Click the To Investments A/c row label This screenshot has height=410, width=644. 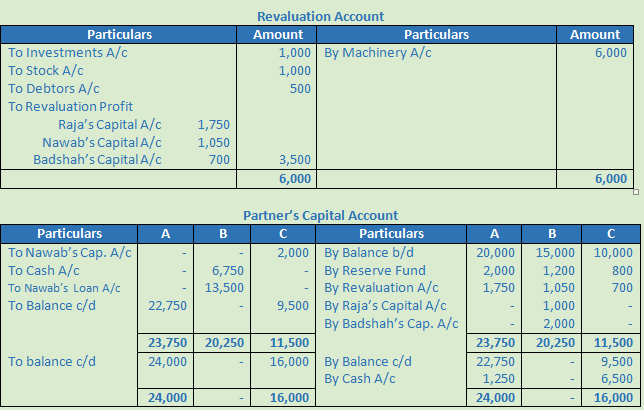(68, 53)
